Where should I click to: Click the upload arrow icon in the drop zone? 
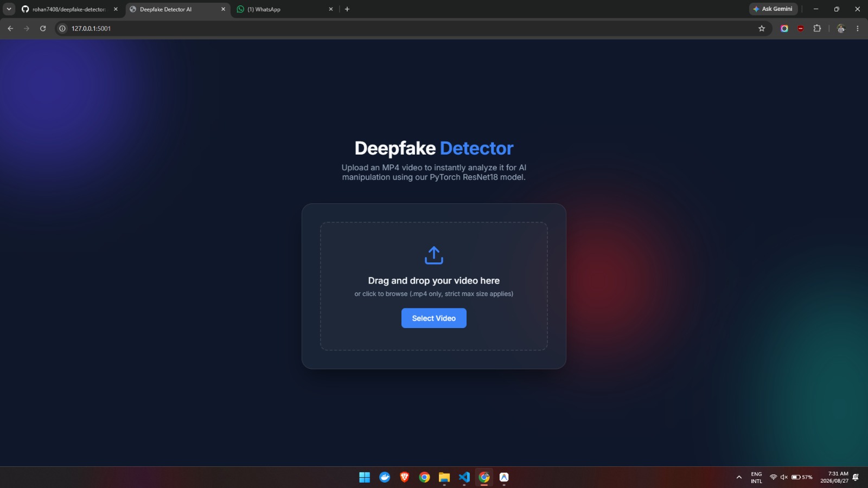pyautogui.click(x=434, y=255)
